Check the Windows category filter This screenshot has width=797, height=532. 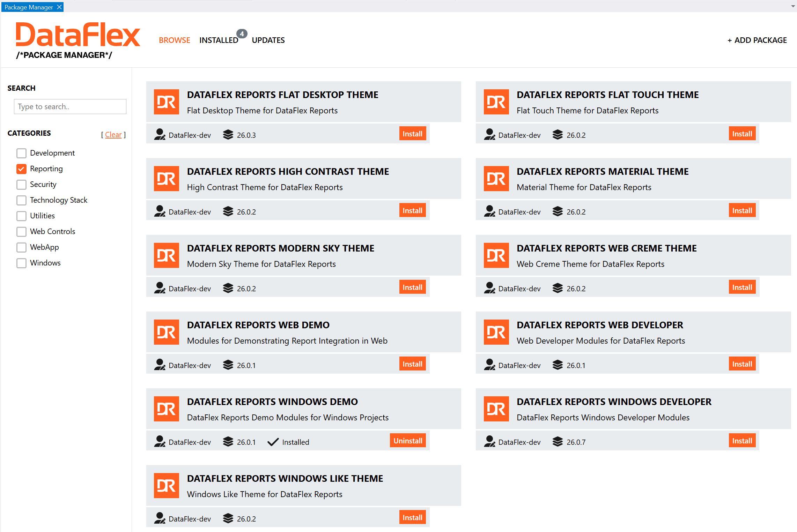(21, 263)
